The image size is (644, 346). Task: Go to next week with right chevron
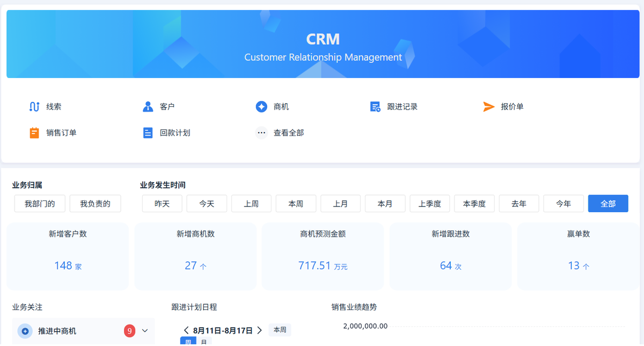259,330
